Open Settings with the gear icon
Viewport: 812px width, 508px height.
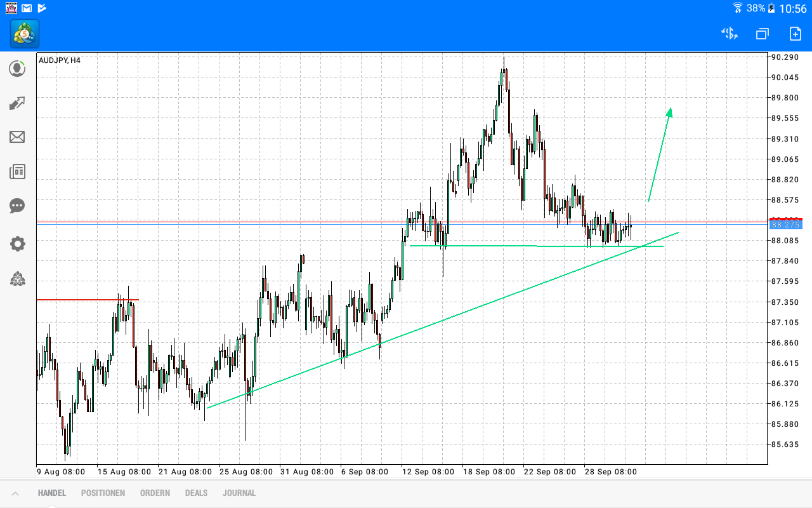pos(17,244)
